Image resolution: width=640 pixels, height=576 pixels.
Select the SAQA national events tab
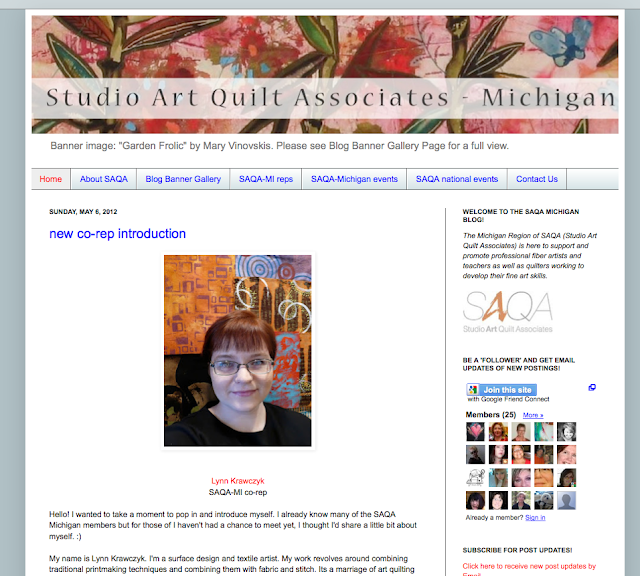click(x=457, y=179)
